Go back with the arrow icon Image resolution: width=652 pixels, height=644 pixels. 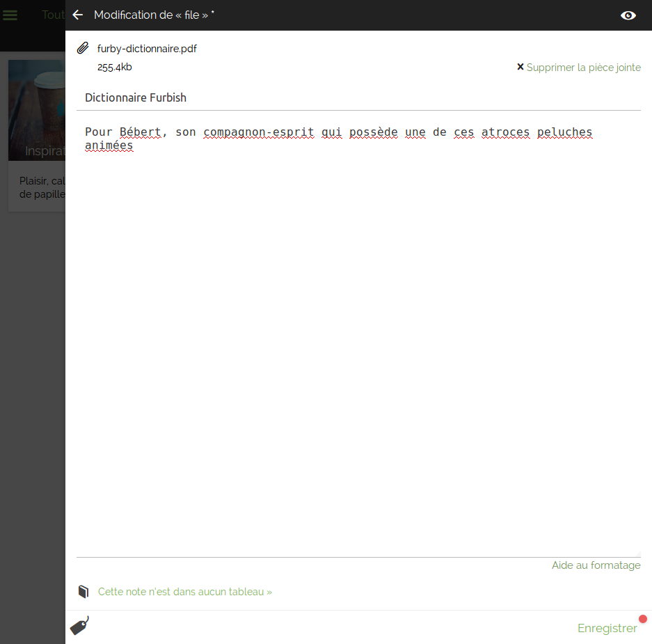[x=78, y=15]
